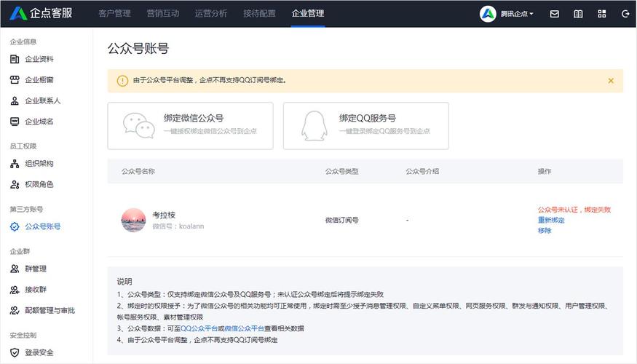The height and width of the screenshot is (364, 637).
Task: Open the QQ公众平台 link
Action: coord(199,328)
